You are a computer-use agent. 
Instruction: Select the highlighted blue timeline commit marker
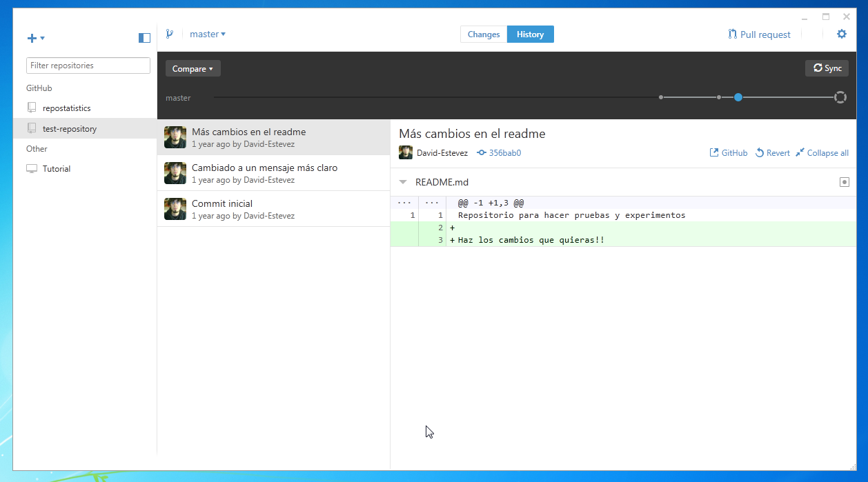click(x=738, y=97)
